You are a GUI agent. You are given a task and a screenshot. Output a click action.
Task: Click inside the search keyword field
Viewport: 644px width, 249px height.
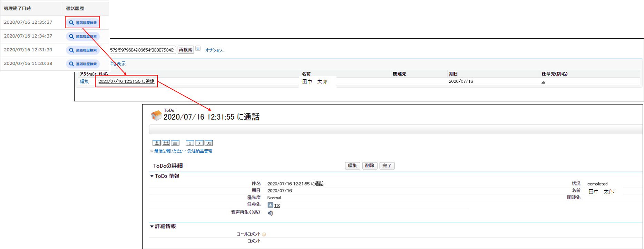pos(143,50)
